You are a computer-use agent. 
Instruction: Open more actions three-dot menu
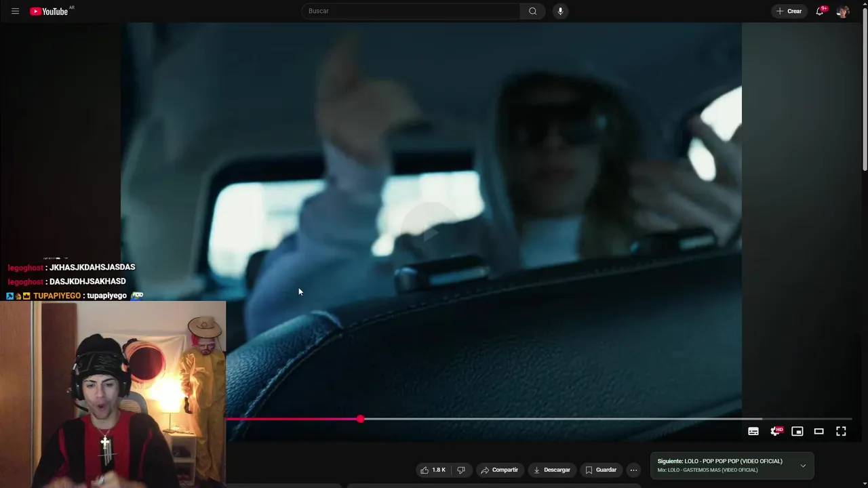(x=633, y=470)
